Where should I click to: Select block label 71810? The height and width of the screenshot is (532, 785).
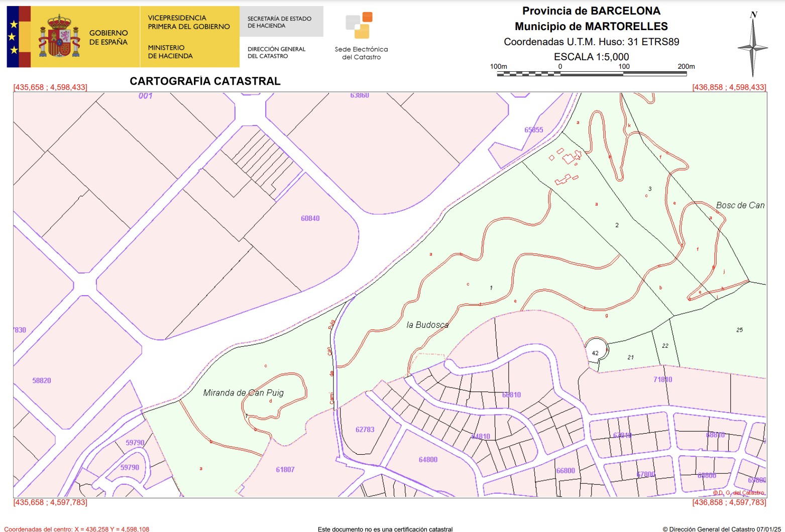[662, 379]
